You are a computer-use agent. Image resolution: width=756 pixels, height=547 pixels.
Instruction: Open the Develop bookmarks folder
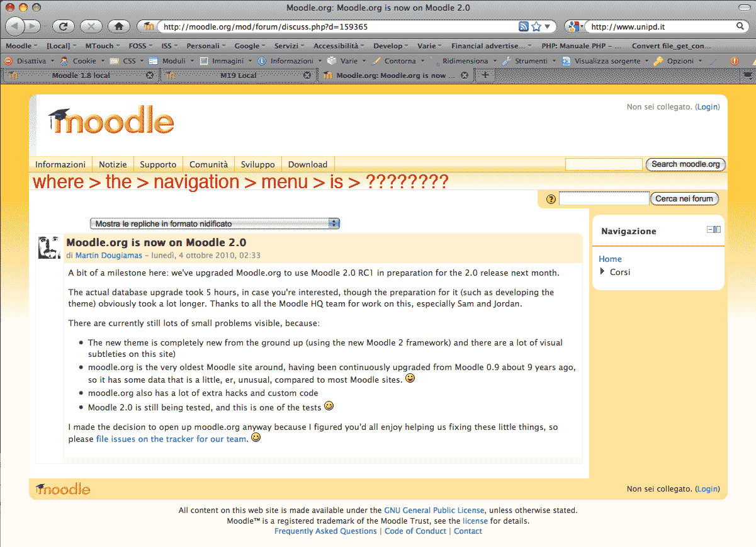[391, 46]
